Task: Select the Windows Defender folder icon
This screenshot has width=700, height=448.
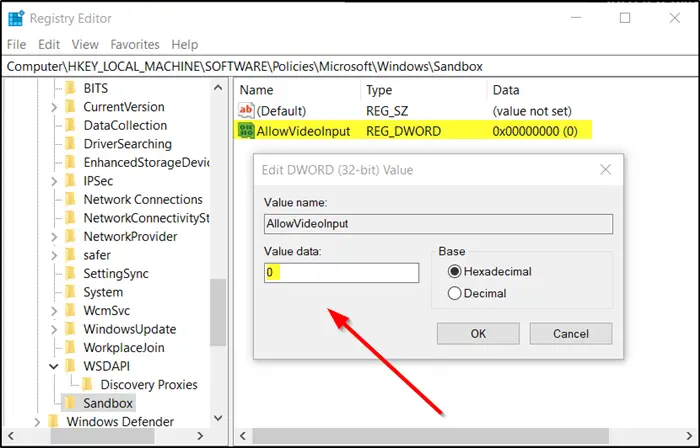Action: pyautogui.click(x=54, y=422)
